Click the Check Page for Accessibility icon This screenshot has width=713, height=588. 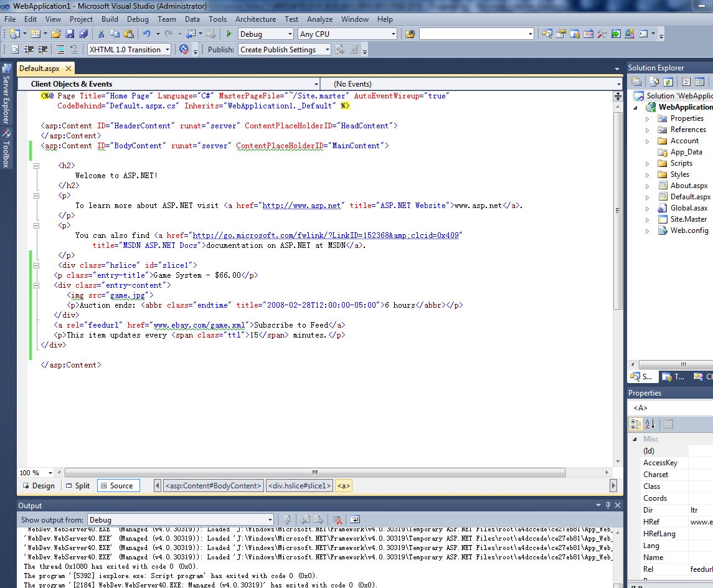(184, 50)
